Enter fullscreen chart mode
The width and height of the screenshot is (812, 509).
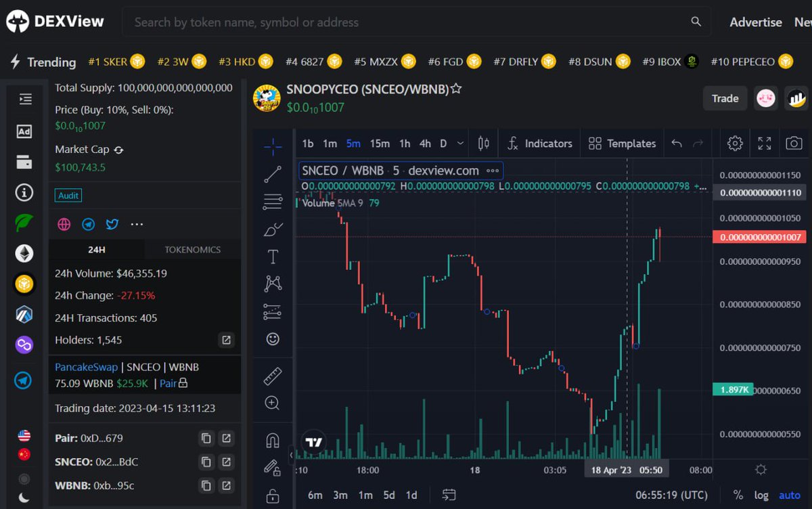765,143
